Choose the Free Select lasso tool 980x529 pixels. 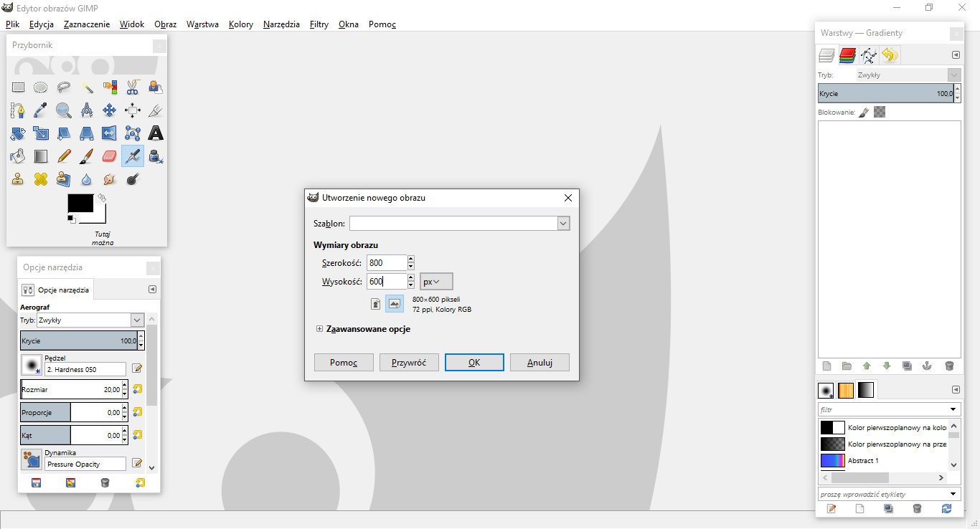[x=64, y=87]
